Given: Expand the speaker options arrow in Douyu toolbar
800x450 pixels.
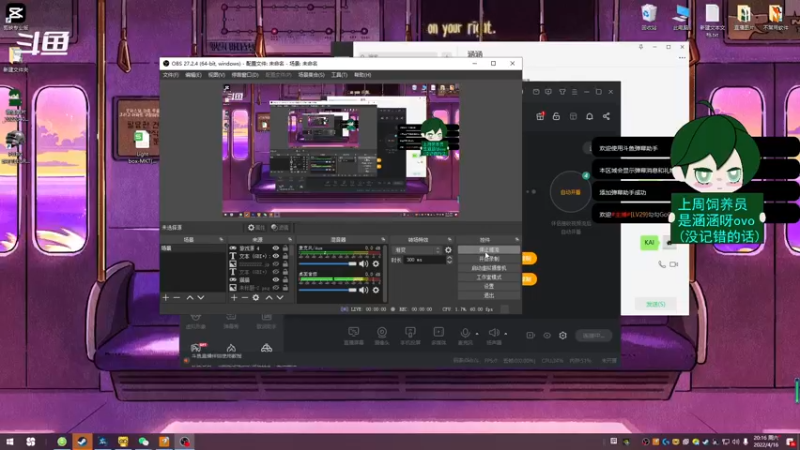Looking at the screenshot, I should 506,334.
